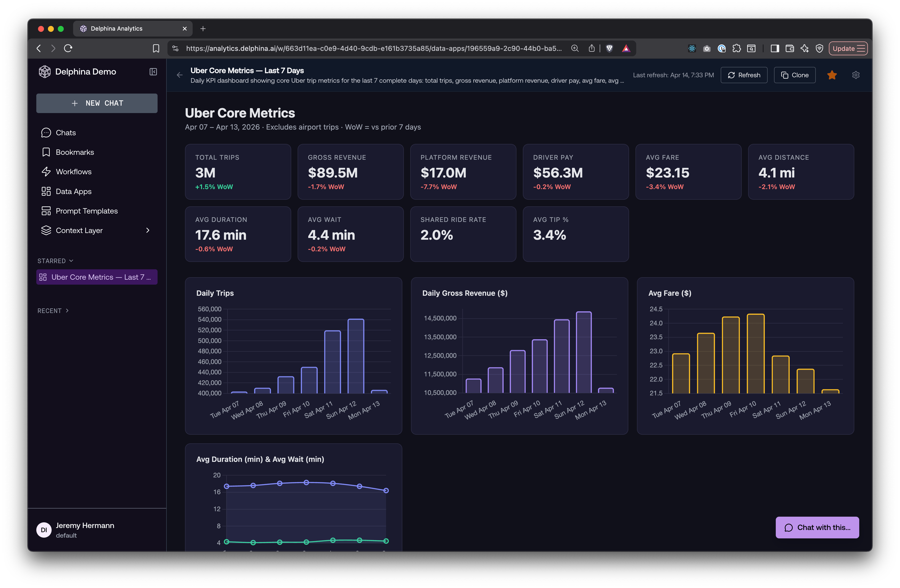Open Brave Shields lion icon
The width and height of the screenshot is (900, 588).
609,48
